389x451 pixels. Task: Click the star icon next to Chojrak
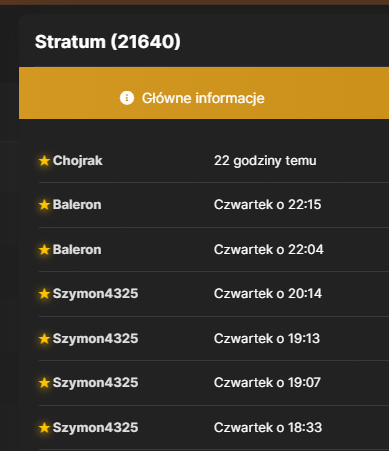44,161
